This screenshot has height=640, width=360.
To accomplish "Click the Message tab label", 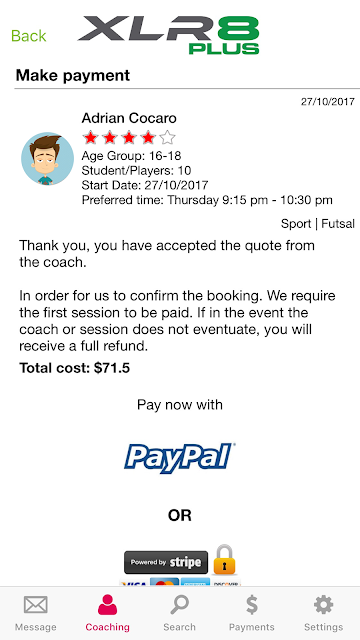I will click(36, 627).
